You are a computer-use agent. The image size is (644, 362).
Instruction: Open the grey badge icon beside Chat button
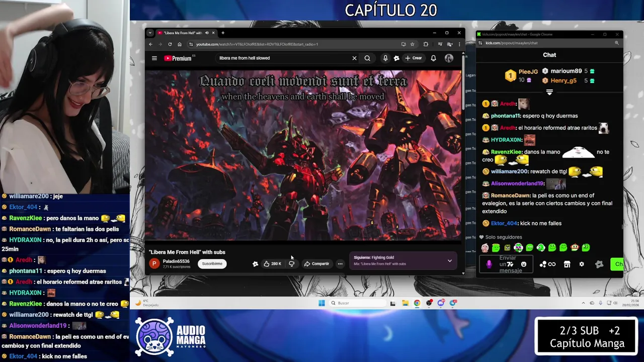599,264
